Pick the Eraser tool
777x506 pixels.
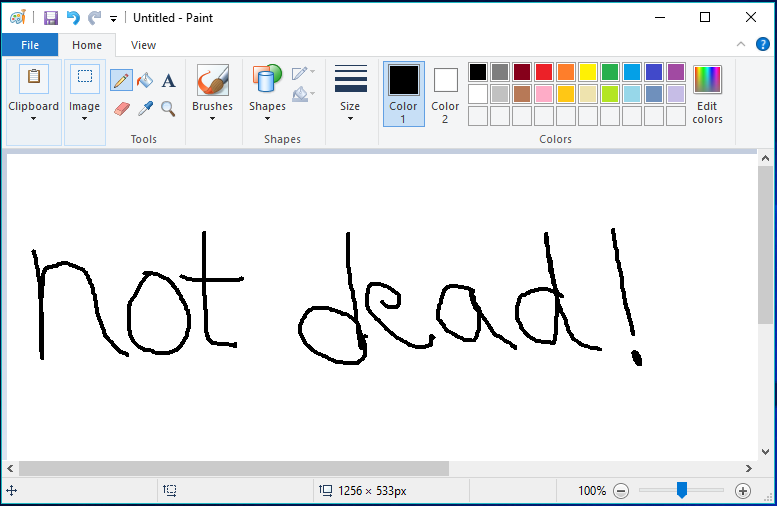pos(122,108)
